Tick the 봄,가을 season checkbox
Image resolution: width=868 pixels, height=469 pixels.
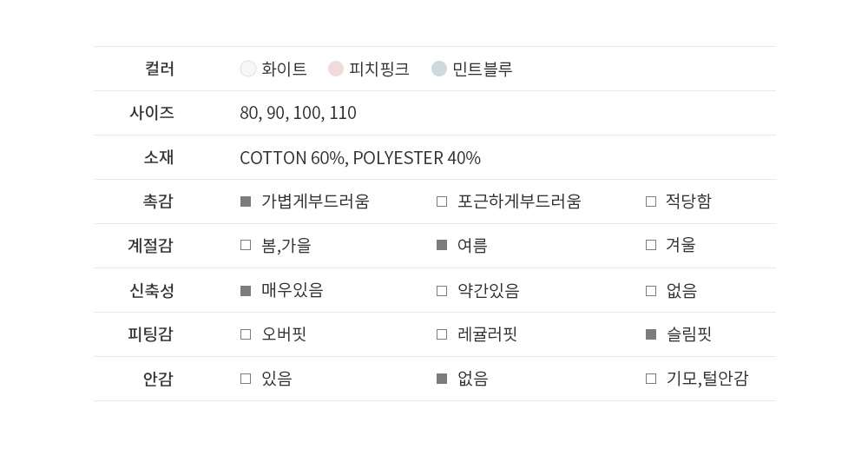[246, 246]
